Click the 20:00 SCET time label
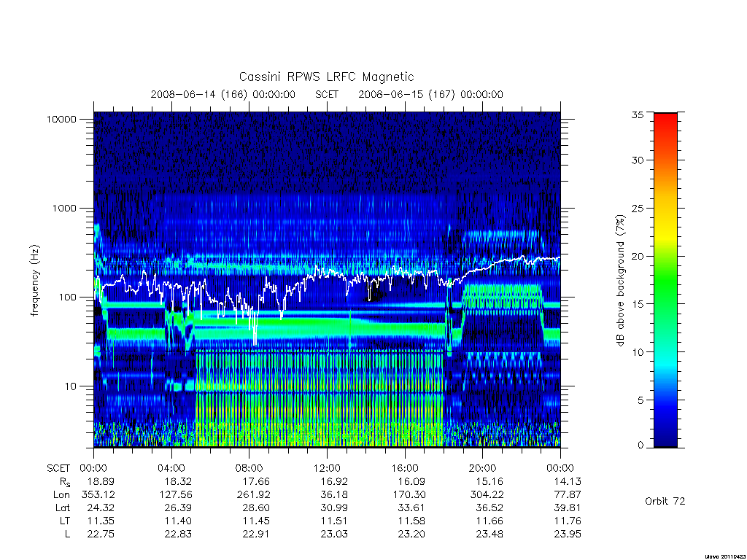This screenshot has width=747, height=560. click(x=483, y=468)
